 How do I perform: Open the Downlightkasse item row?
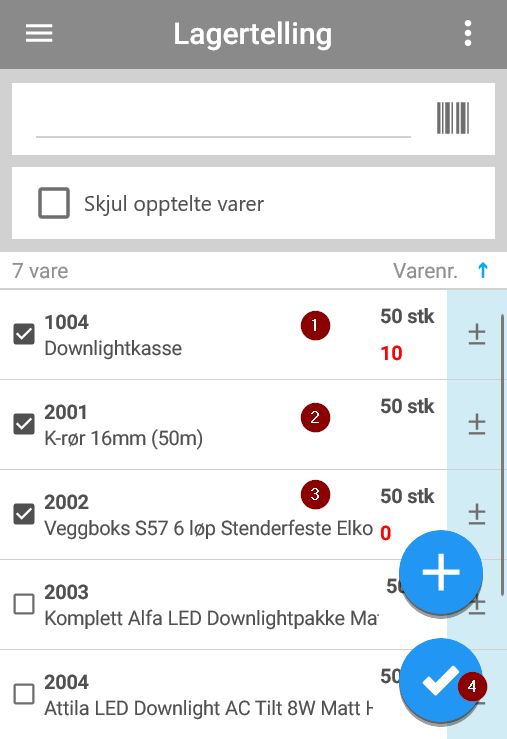(223, 335)
